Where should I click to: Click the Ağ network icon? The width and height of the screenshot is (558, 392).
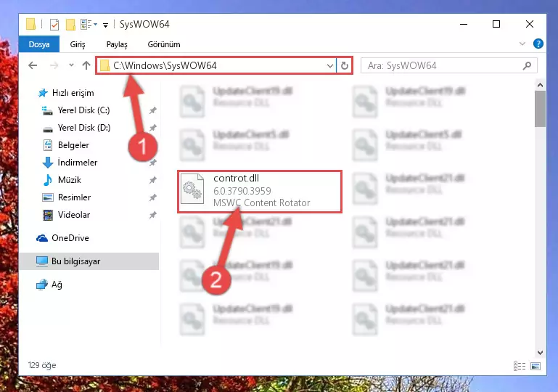coord(42,285)
